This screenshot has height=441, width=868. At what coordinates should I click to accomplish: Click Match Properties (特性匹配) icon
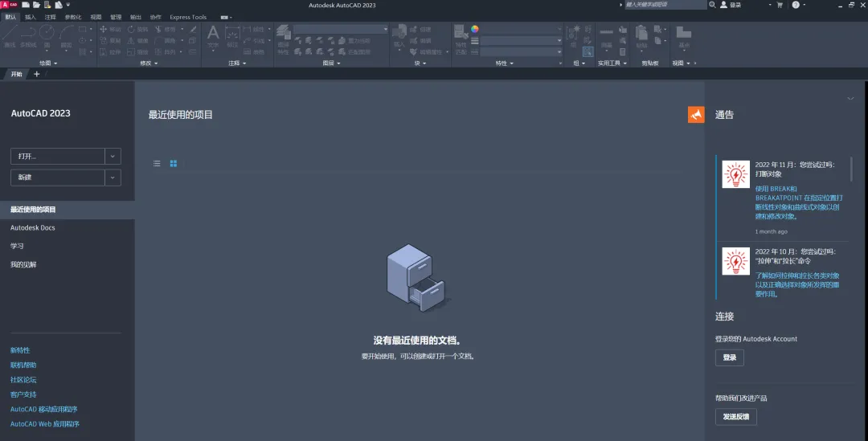pos(461,39)
